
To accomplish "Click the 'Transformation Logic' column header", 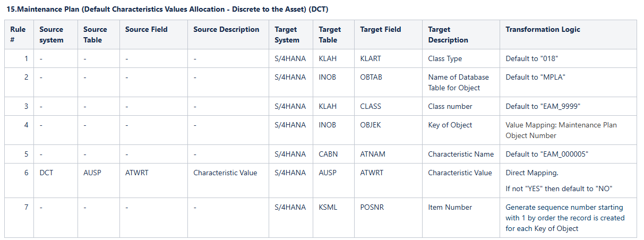I will click(x=543, y=30).
